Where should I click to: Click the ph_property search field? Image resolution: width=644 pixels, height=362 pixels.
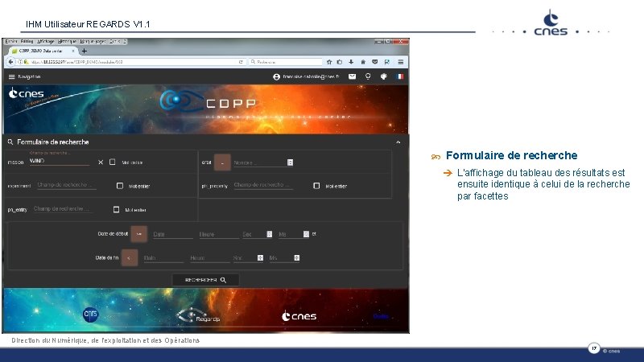(263, 185)
